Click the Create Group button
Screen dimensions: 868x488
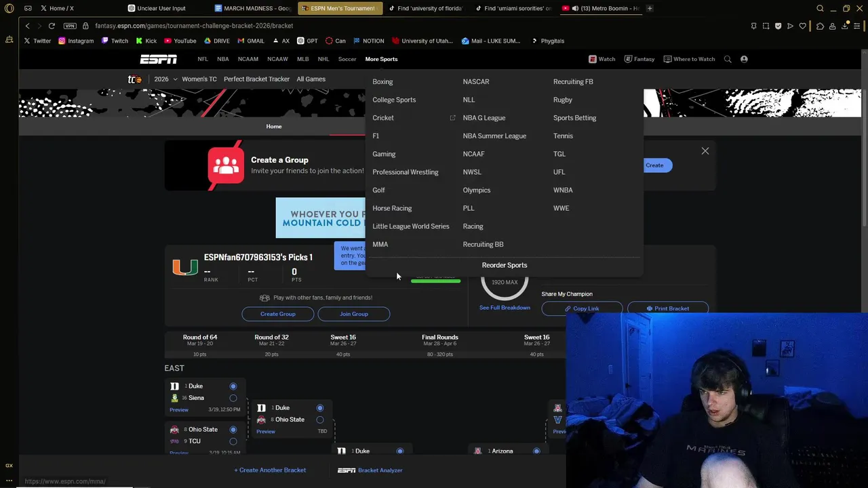278,314
